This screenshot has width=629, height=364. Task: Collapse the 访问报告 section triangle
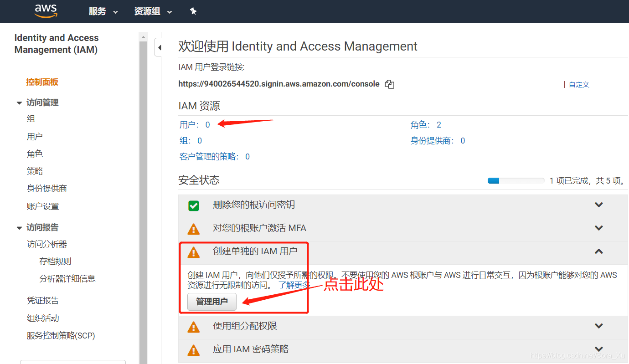[19, 228]
